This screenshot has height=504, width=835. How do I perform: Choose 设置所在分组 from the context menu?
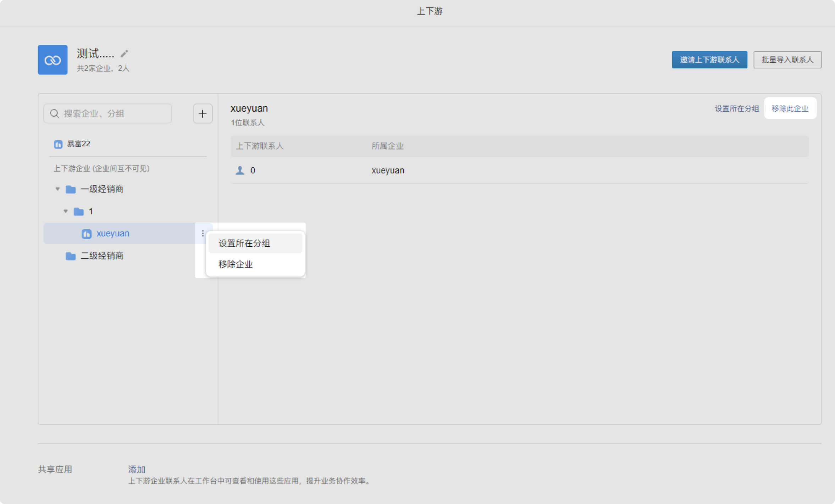click(x=255, y=243)
